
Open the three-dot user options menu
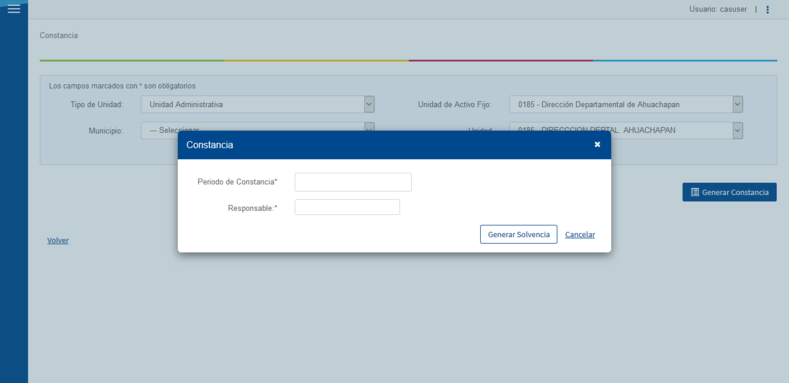pyautogui.click(x=767, y=10)
